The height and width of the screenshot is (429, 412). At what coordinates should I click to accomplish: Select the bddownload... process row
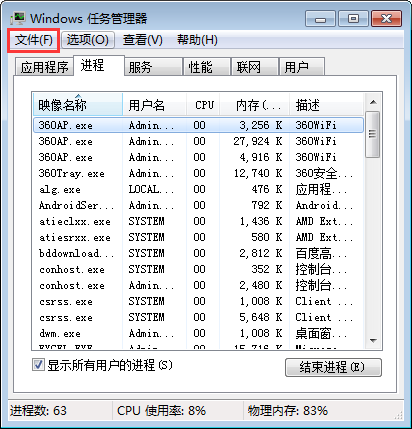[x=198, y=253]
